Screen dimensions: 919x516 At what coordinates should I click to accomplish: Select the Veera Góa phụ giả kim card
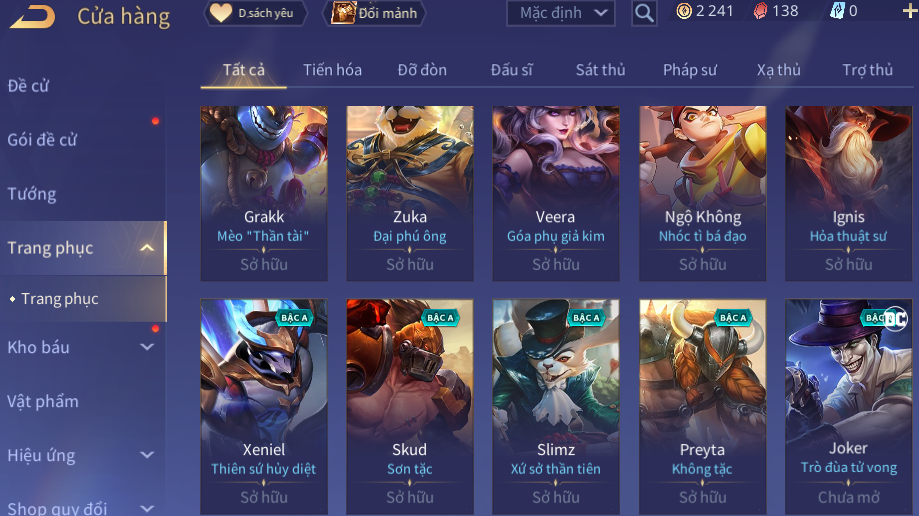pyautogui.click(x=556, y=194)
